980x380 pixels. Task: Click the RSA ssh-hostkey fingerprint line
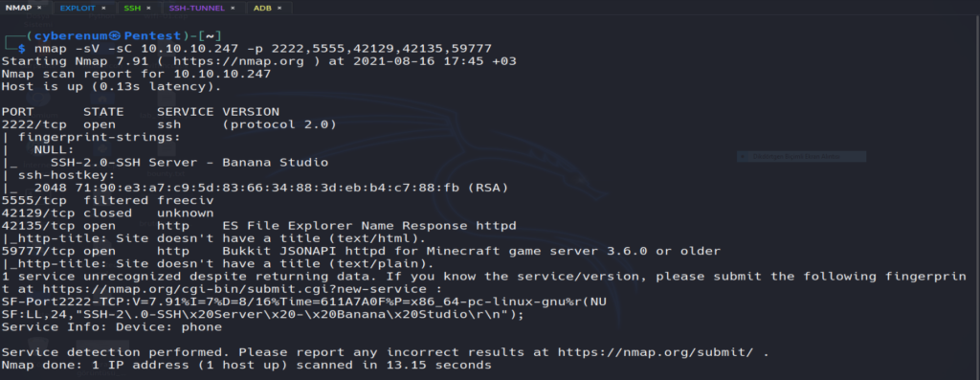(255, 188)
